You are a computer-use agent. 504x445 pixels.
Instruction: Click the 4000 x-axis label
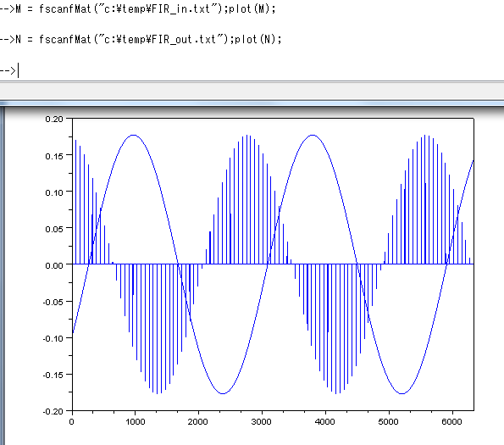pyautogui.click(x=325, y=422)
